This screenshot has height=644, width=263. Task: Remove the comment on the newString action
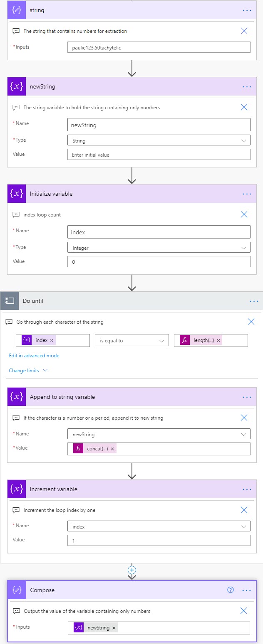pos(244,107)
